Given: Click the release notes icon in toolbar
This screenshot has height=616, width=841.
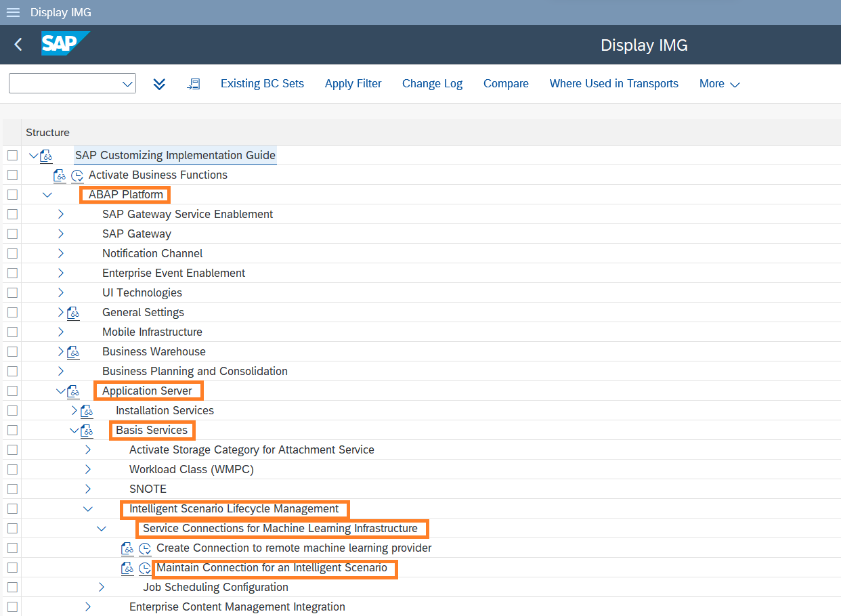Looking at the screenshot, I should click(194, 84).
